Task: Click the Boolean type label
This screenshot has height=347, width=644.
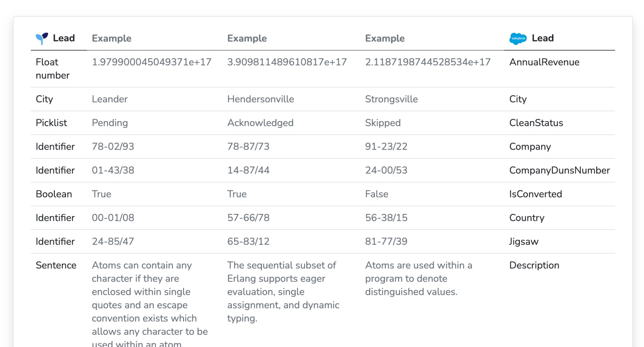Action: point(54,194)
